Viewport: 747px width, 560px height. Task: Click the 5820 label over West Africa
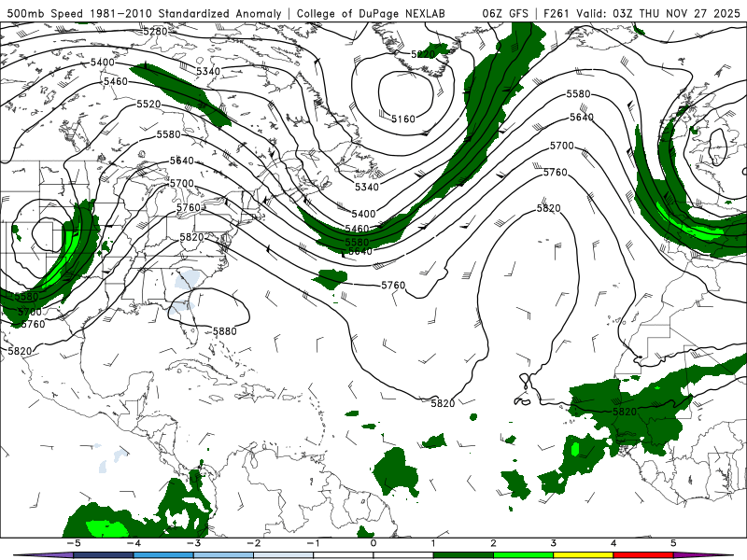coord(625,412)
